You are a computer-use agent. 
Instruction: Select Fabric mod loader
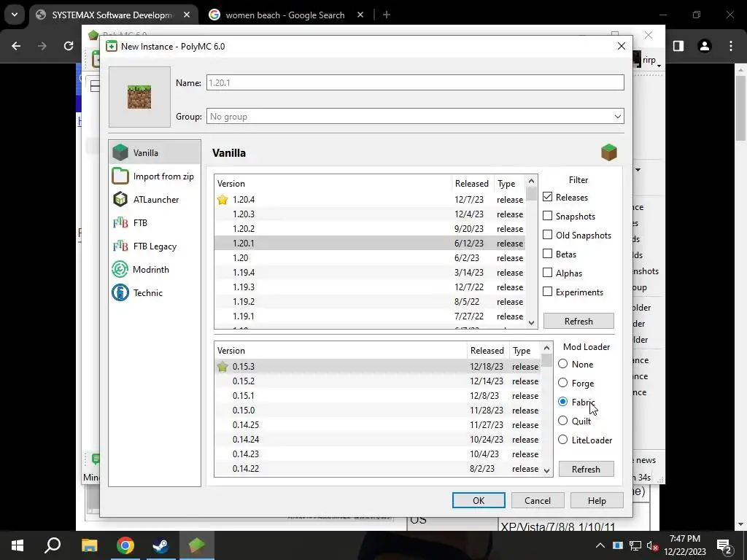coord(562,402)
